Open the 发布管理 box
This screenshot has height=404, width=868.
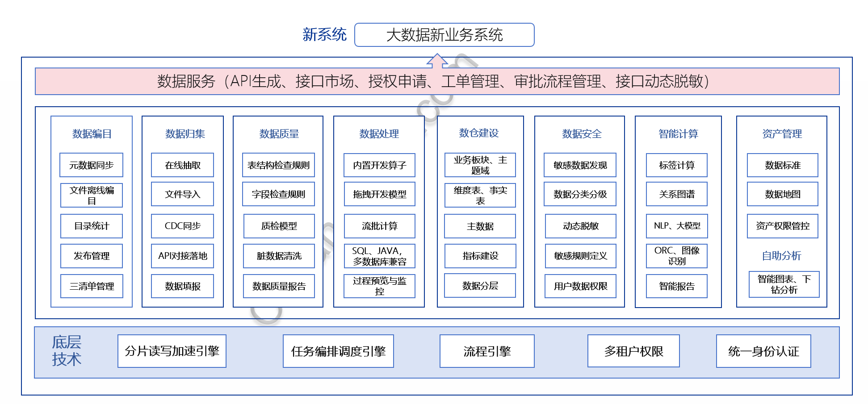pos(92,256)
